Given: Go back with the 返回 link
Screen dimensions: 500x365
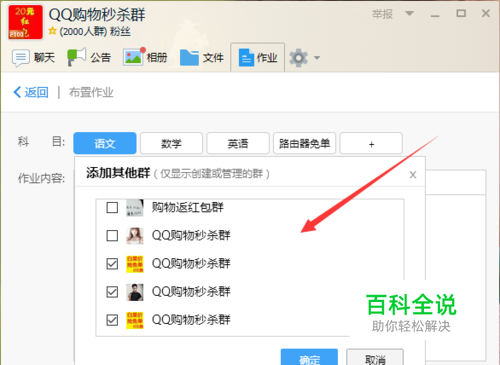Looking at the screenshot, I should [31, 92].
